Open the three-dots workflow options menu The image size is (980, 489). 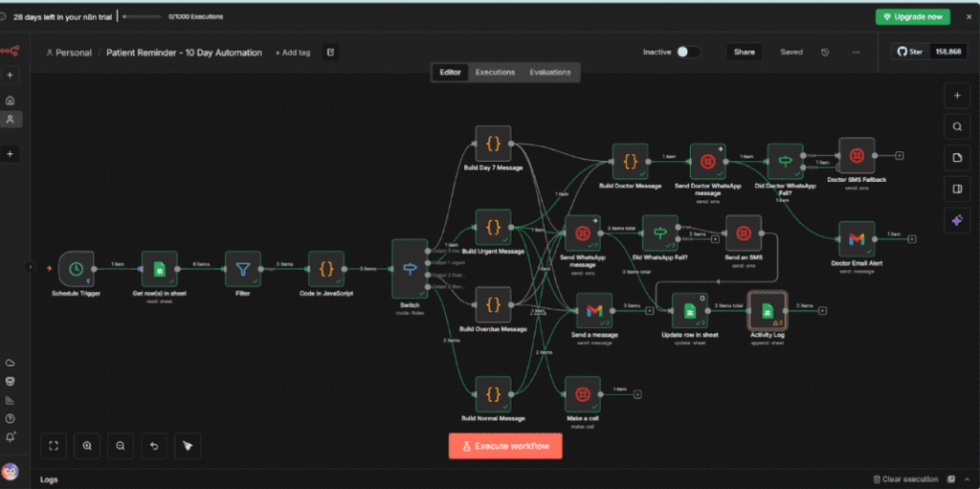[856, 53]
